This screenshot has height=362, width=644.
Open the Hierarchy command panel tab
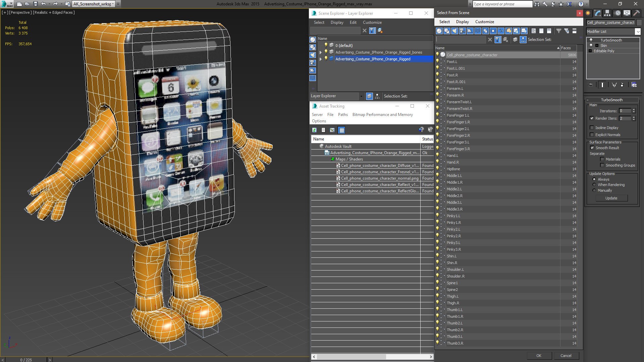pos(607,13)
